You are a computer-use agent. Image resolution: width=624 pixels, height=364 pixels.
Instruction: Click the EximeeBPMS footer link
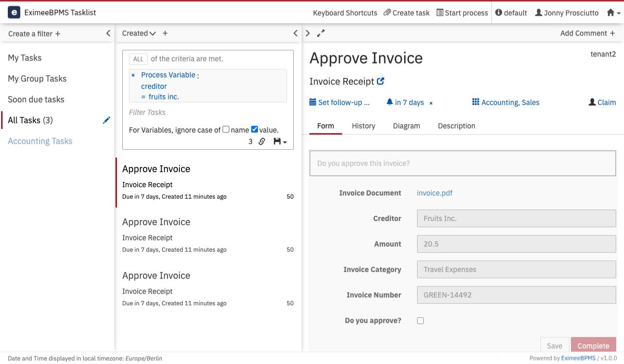point(578,358)
